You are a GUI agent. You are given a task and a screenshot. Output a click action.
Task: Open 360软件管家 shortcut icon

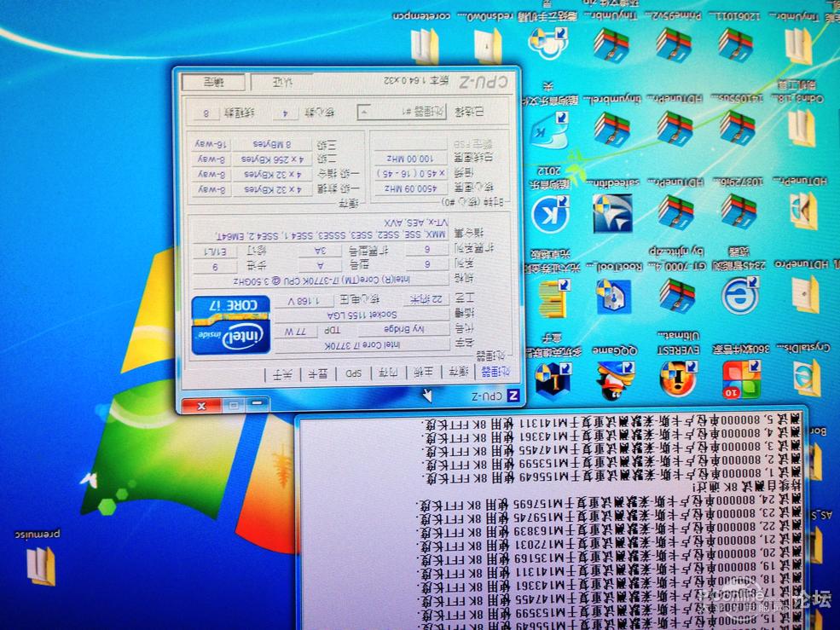point(741,379)
